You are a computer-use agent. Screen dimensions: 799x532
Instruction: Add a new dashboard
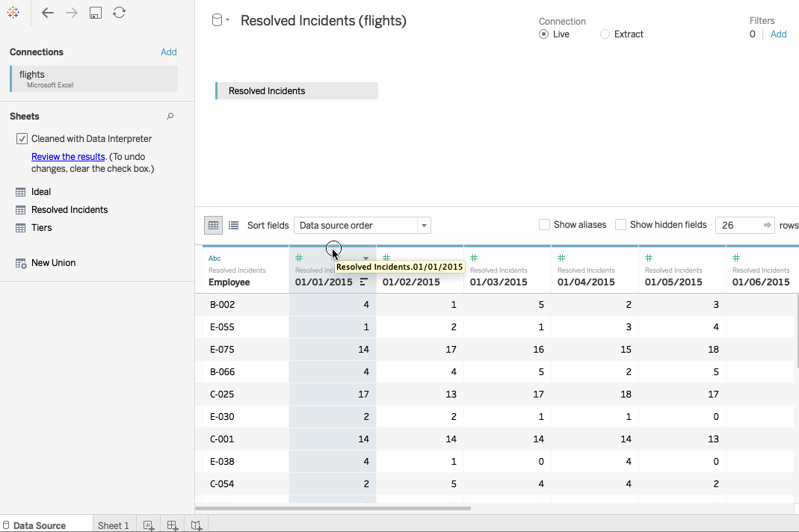click(172, 525)
